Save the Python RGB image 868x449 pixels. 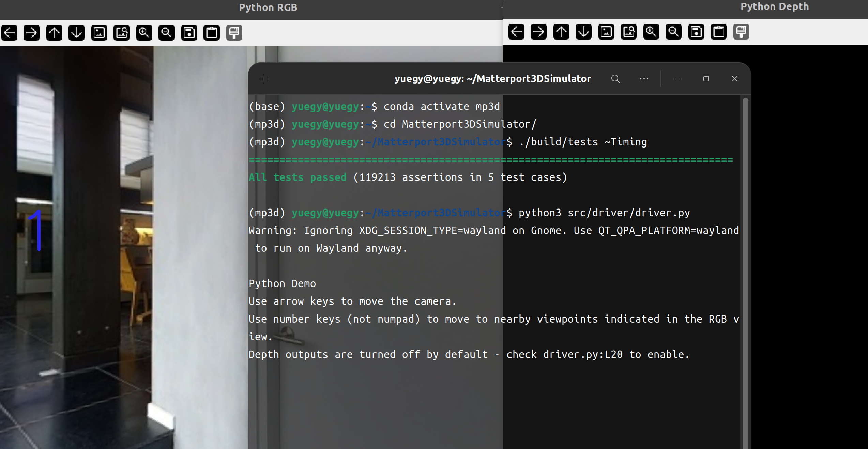(x=189, y=33)
